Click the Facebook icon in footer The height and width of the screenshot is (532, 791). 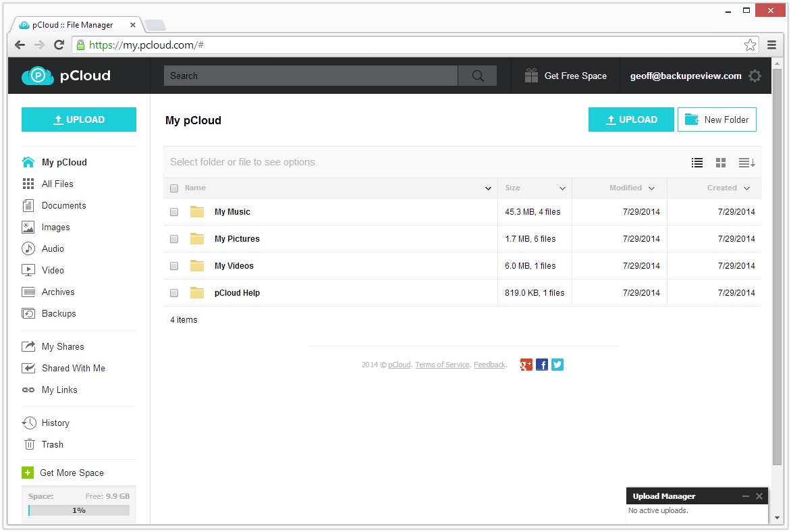pos(542,365)
